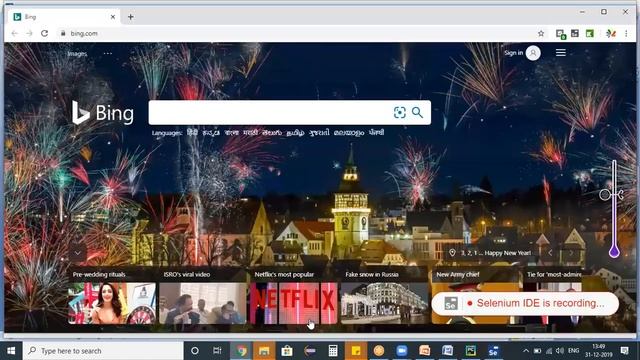640x360 pixels.
Task: Open Task View on taskbar
Action: [x=217, y=351]
